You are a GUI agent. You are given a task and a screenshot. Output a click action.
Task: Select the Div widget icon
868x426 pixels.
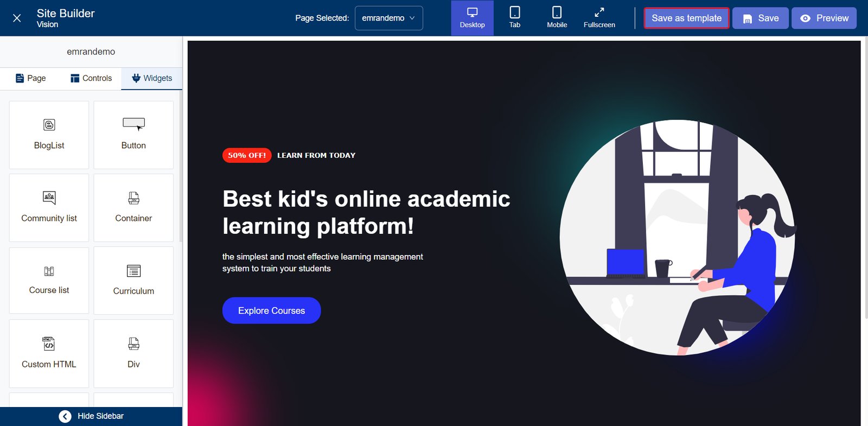pyautogui.click(x=133, y=344)
